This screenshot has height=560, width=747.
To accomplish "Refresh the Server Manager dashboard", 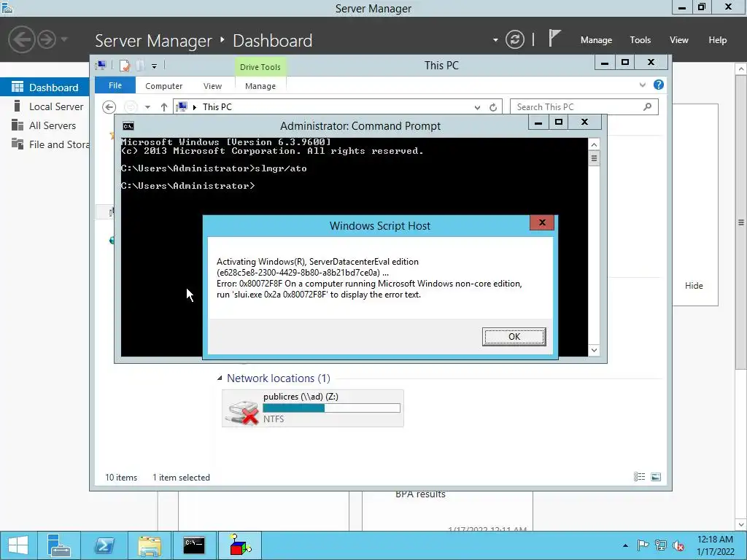I will coord(514,39).
